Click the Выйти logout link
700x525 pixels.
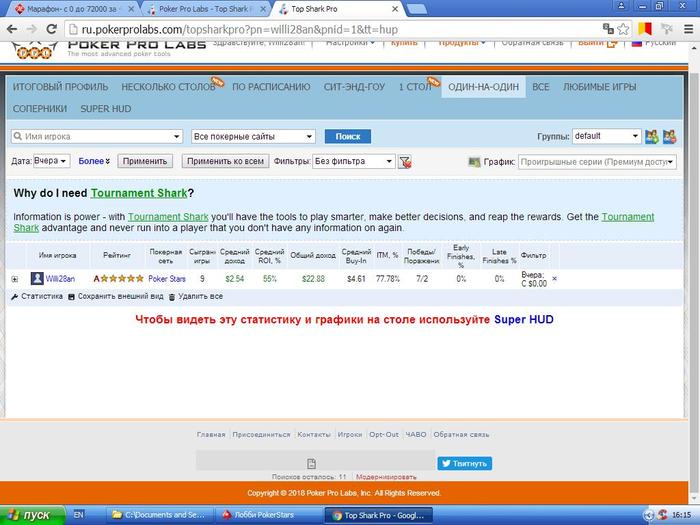point(598,43)
